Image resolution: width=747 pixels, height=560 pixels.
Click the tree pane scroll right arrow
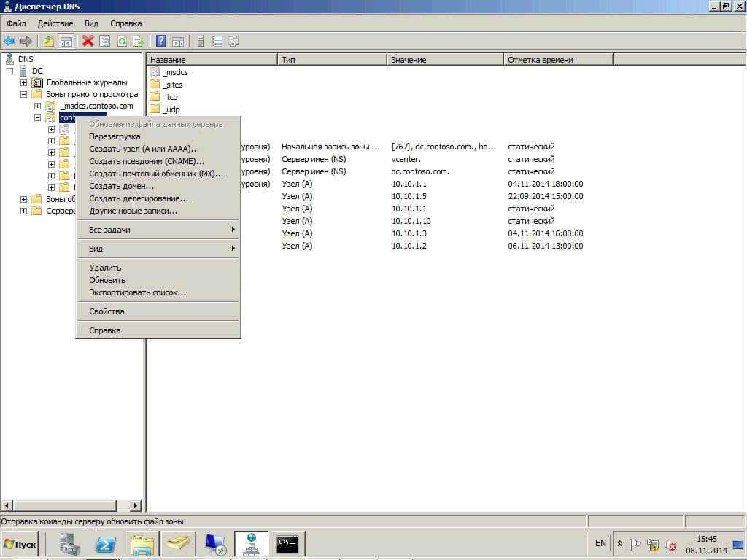click(x=136, y=506)
